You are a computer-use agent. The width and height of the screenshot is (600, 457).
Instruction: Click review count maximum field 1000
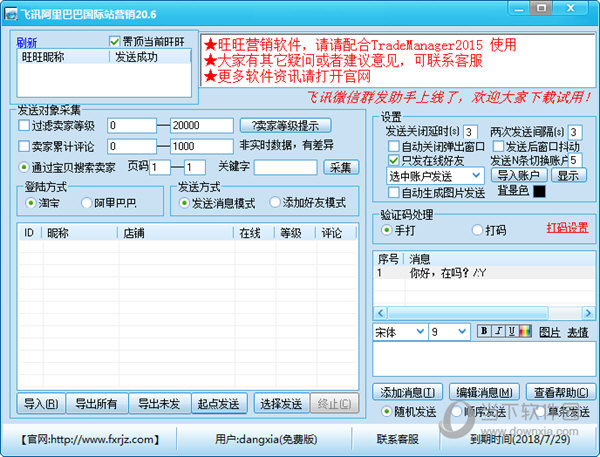point(202,146)
